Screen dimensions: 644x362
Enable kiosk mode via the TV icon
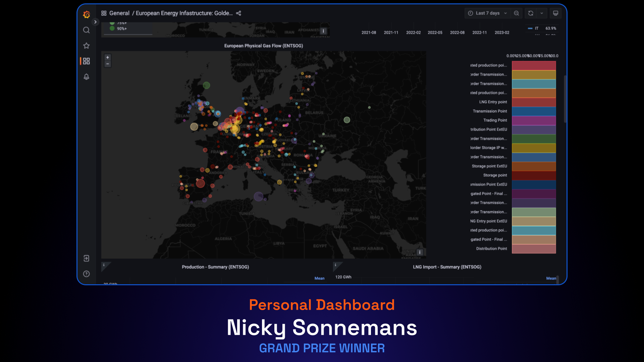[555, 13]
